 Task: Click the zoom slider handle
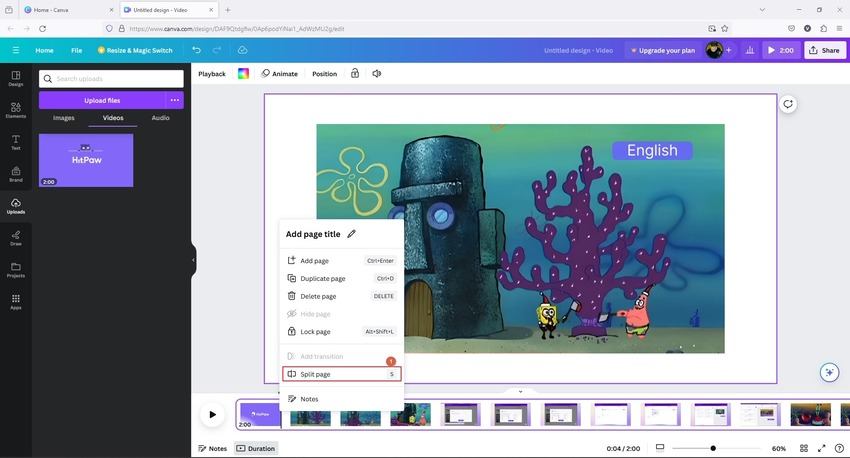(x=713, y=448)
